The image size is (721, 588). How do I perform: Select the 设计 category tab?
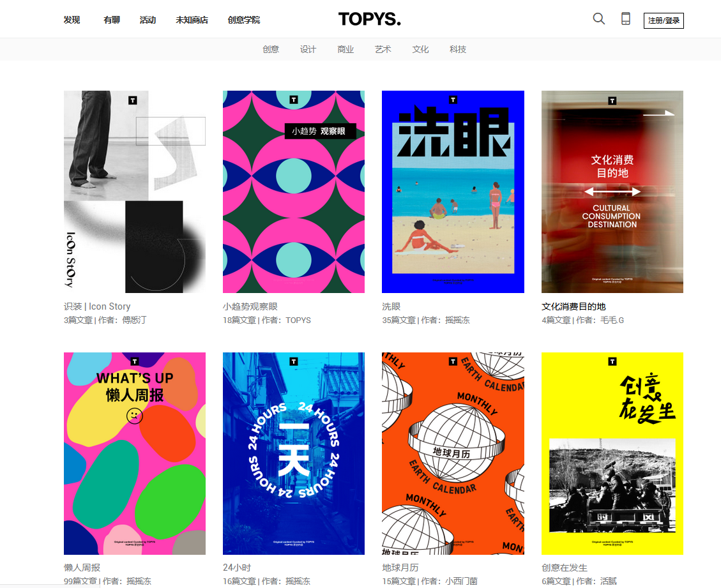pos(308,49)
